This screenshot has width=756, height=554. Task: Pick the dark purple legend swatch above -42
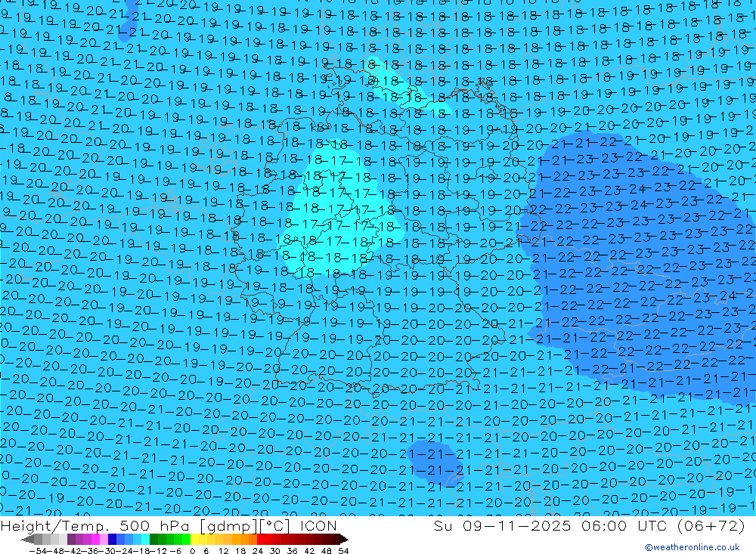[x=71, y=539]
